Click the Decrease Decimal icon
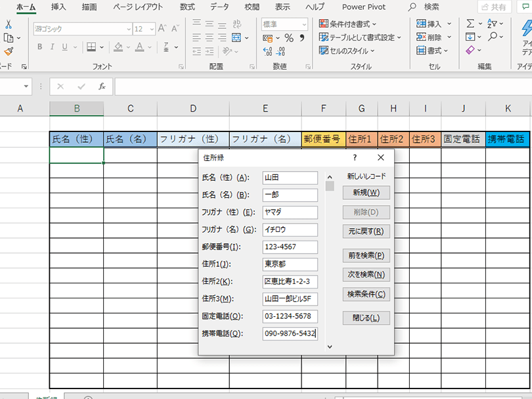The height and width of the screenshot is (399, 532). pyautogui.click(x=280, y=51)
